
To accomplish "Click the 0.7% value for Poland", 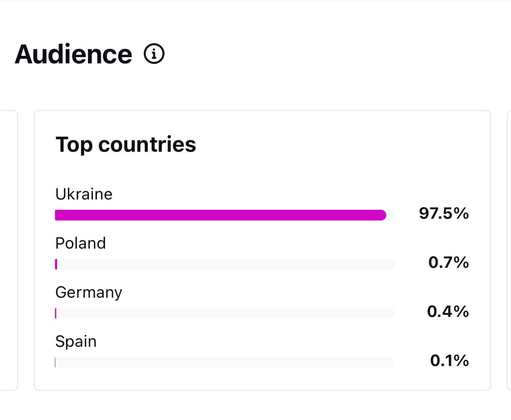I will [448, 263].
